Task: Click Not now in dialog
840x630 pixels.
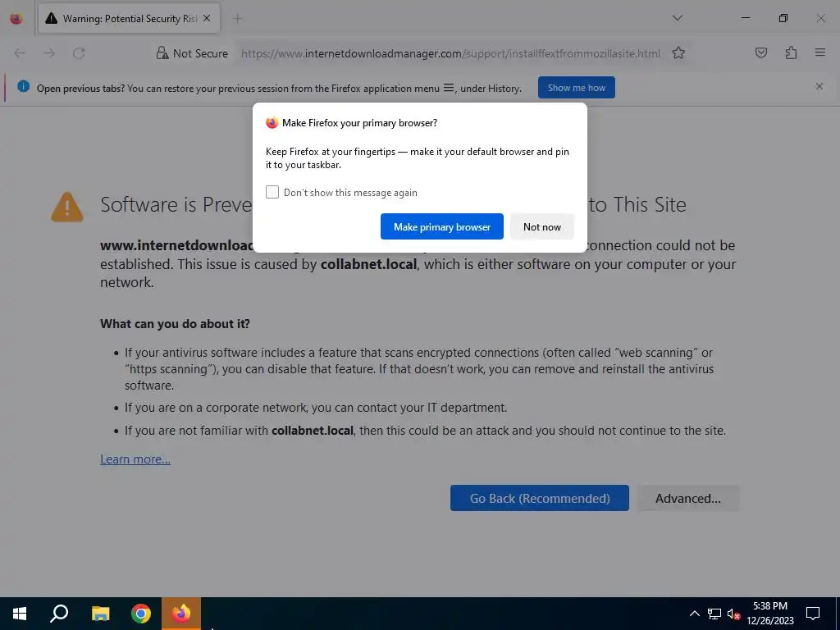Action: (x=542, y=226)
